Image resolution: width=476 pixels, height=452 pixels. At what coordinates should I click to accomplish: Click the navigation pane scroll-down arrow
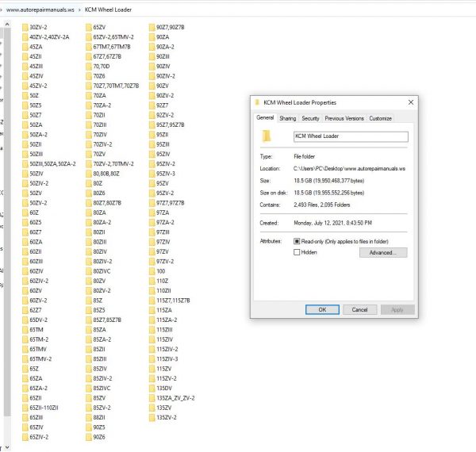tap(7, 447)
